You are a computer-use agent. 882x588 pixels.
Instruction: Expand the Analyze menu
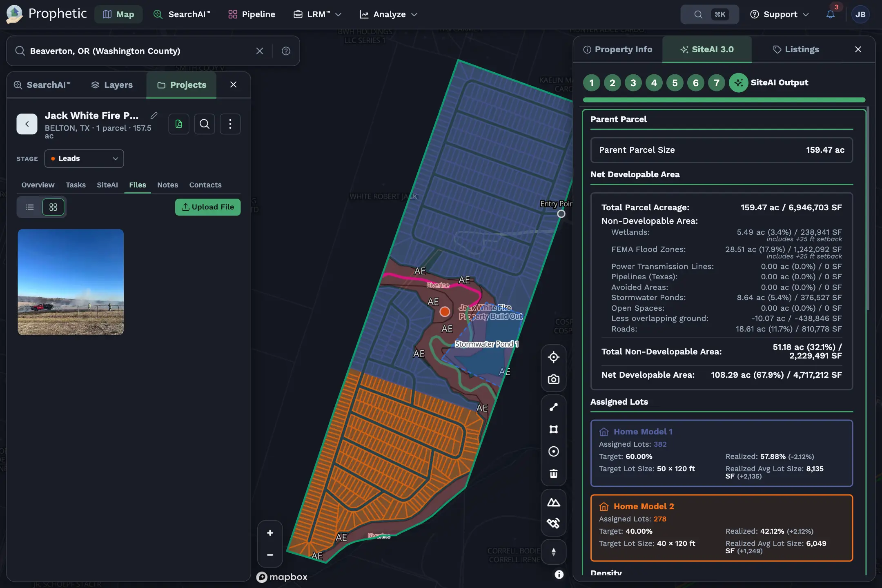click(388, 14)
